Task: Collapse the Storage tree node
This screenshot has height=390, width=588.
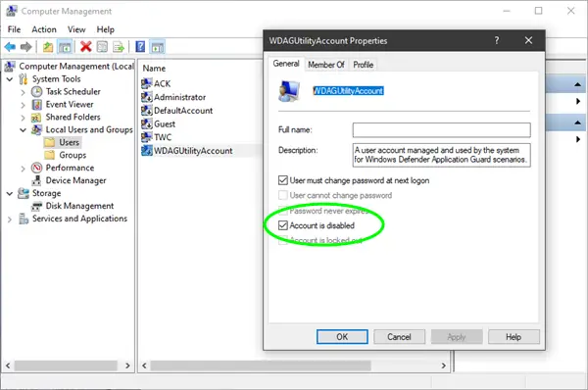Action: click(10, 193)
